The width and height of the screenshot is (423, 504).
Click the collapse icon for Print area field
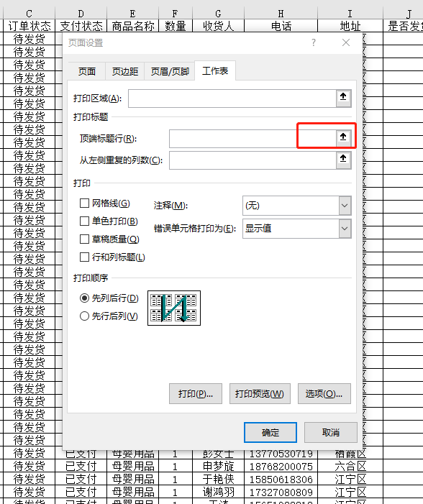click(343, 98)
